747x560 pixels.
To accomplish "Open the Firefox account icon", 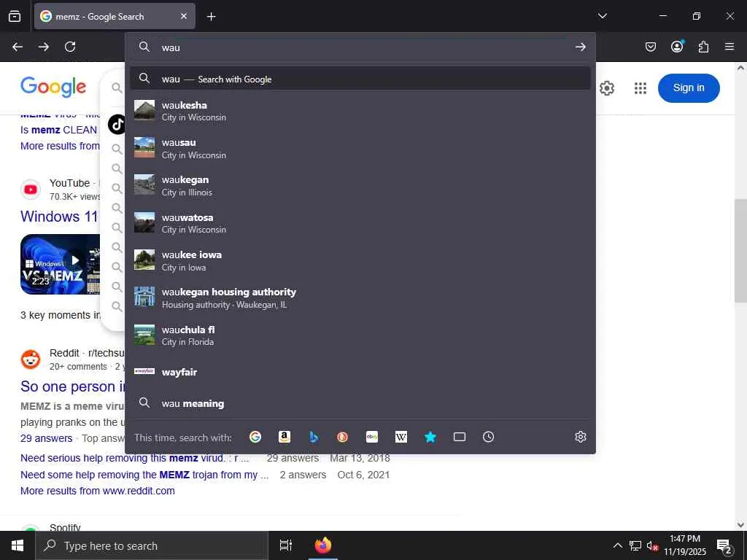I will click(677, 47).
